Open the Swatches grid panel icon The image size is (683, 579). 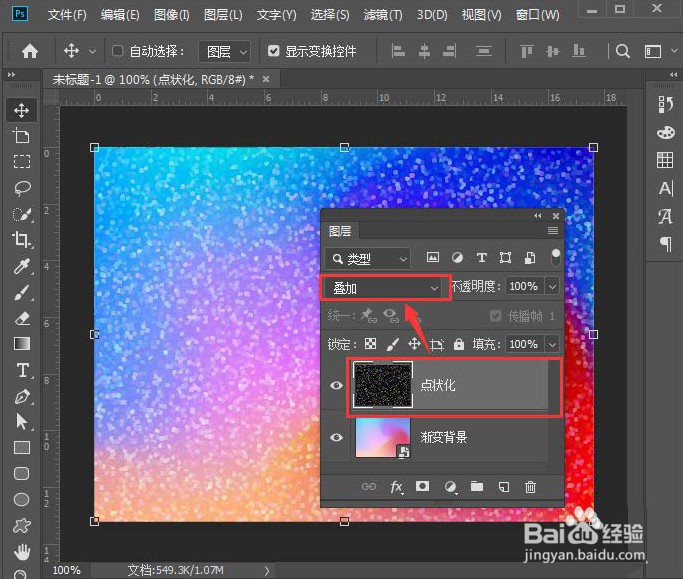(x=665, y=160)
